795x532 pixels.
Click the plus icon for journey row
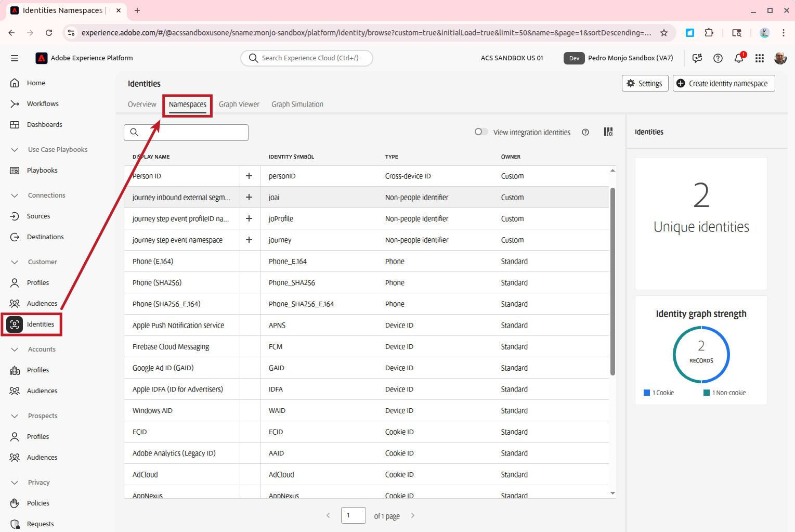coord(249,240)
